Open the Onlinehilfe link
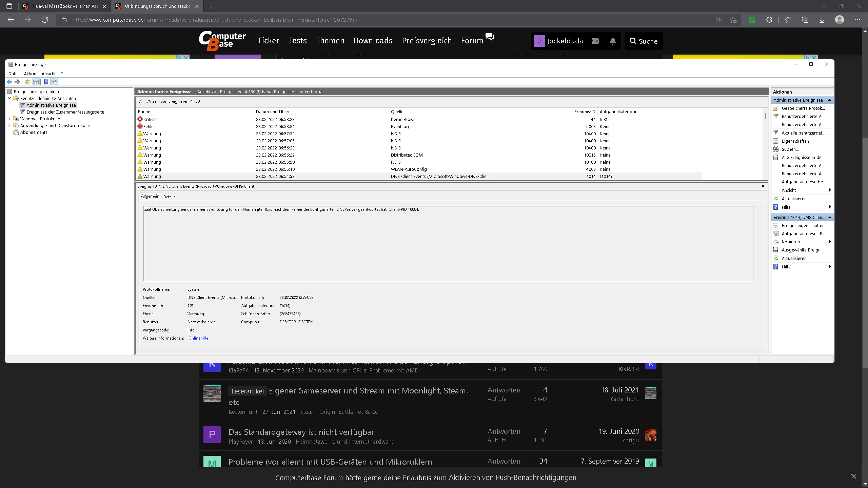This screenshot has height=488, width=868. [198, 338]
